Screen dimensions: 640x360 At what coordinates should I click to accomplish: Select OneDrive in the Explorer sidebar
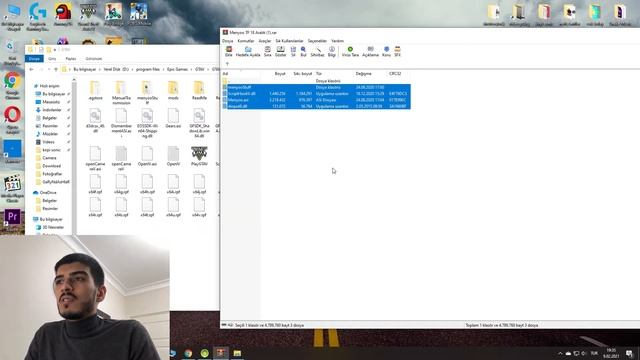(48, 193)
